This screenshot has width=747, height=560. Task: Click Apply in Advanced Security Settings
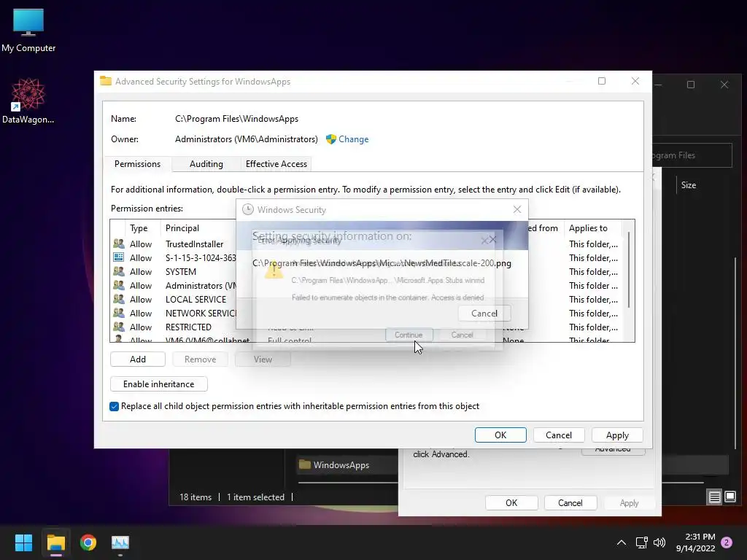[617, 435]
